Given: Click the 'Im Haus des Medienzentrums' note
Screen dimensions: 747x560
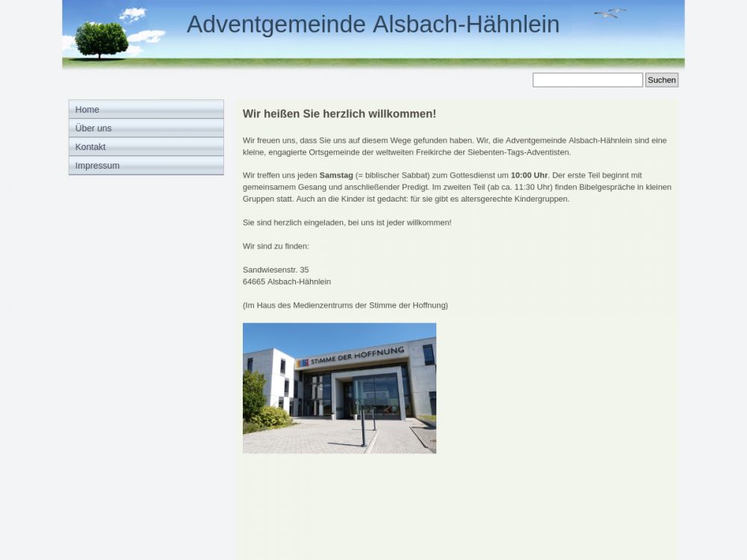Looking at the screenshot, I should (x=345, y=305).
